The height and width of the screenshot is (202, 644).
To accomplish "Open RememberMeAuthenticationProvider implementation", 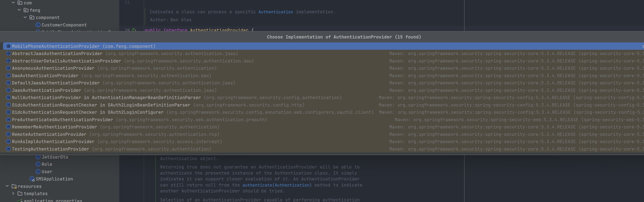I will [x=323, y=127].
